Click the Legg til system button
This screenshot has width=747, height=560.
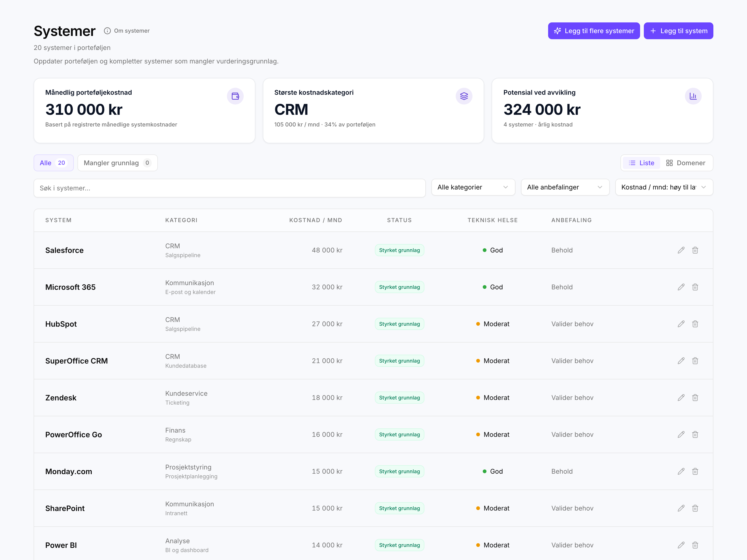pyautogui.click(x=678, y=31)
